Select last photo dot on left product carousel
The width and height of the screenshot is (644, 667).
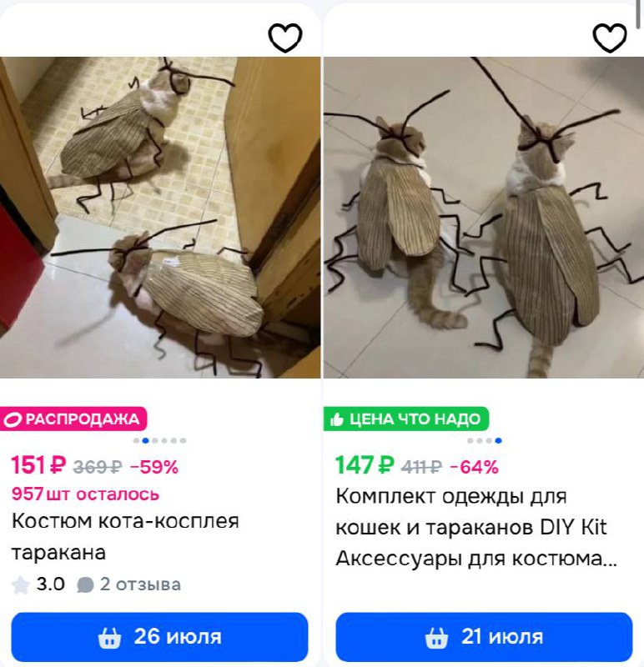click(x=183, y=441)
